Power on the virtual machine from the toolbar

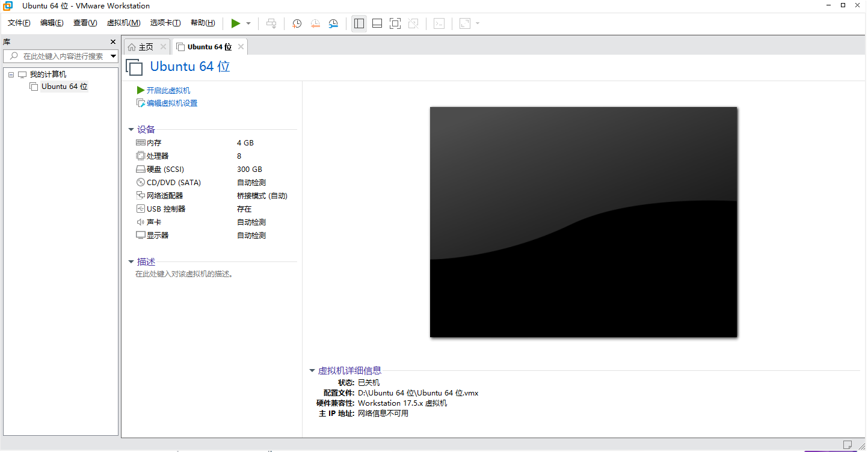coord(236,23)
